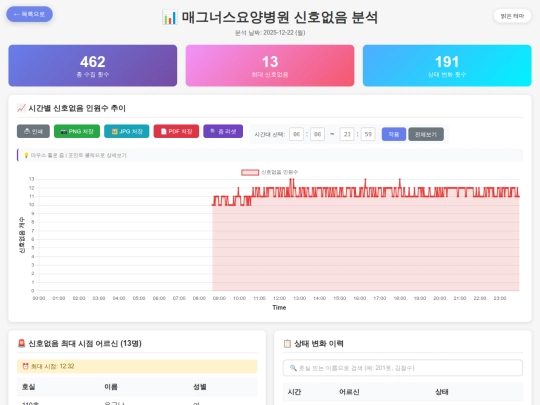Click the magnifier icon in the search box

pyautogui.click(x=293, y=368)
